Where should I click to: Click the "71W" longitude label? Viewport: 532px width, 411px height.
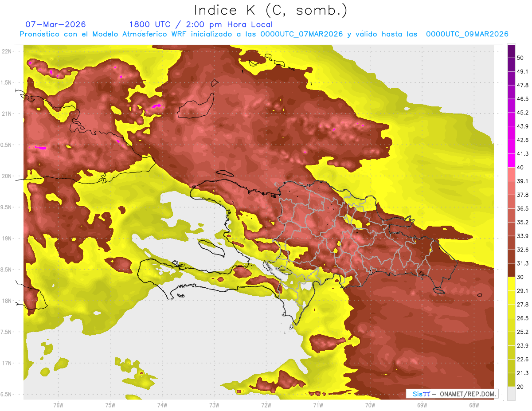point(318,405)
